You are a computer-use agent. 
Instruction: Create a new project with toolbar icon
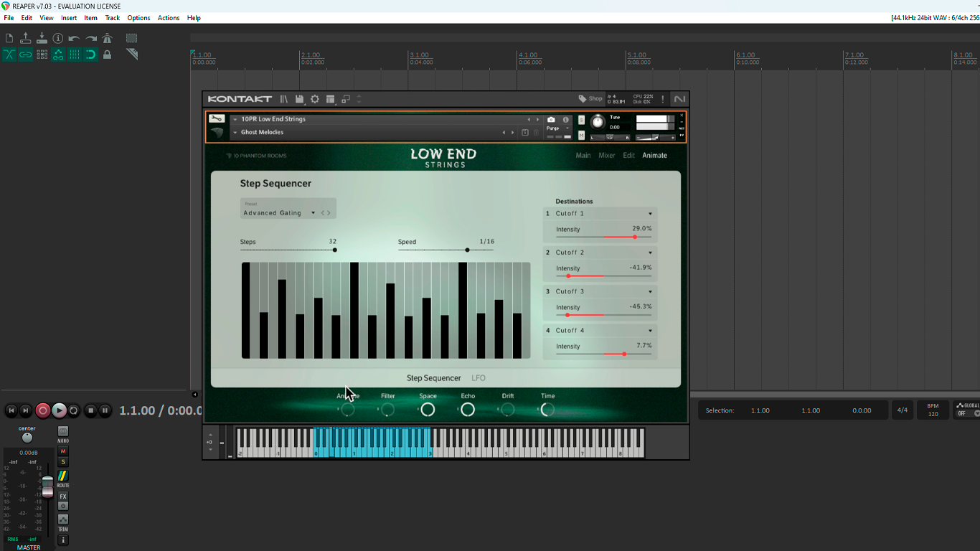(9, 39)
